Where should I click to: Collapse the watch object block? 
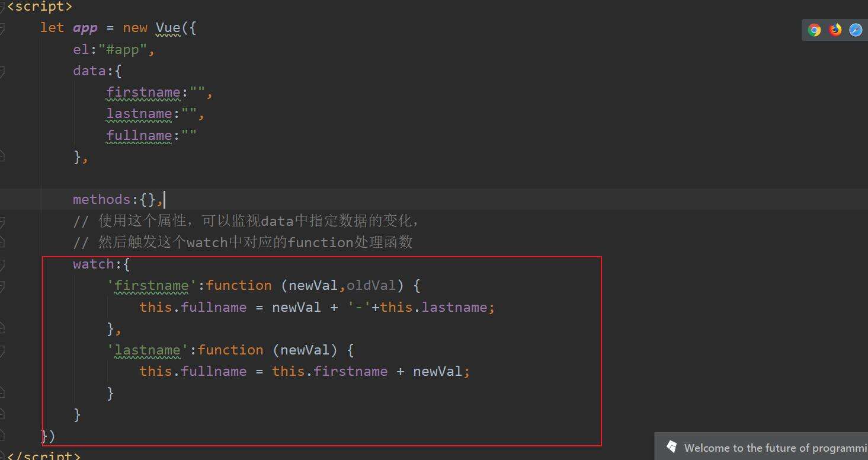point(2,265)
